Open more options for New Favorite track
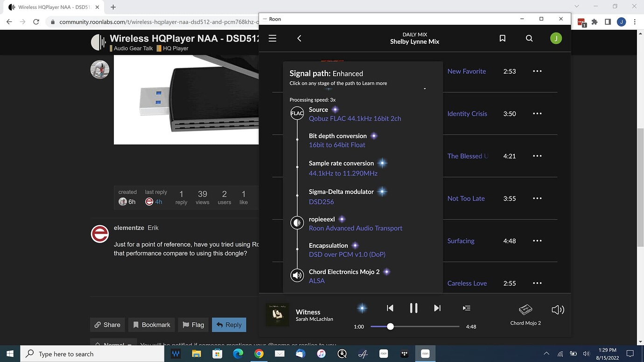Screen dimensions: 644x362 pyautogui.click(x=537, y=71)
